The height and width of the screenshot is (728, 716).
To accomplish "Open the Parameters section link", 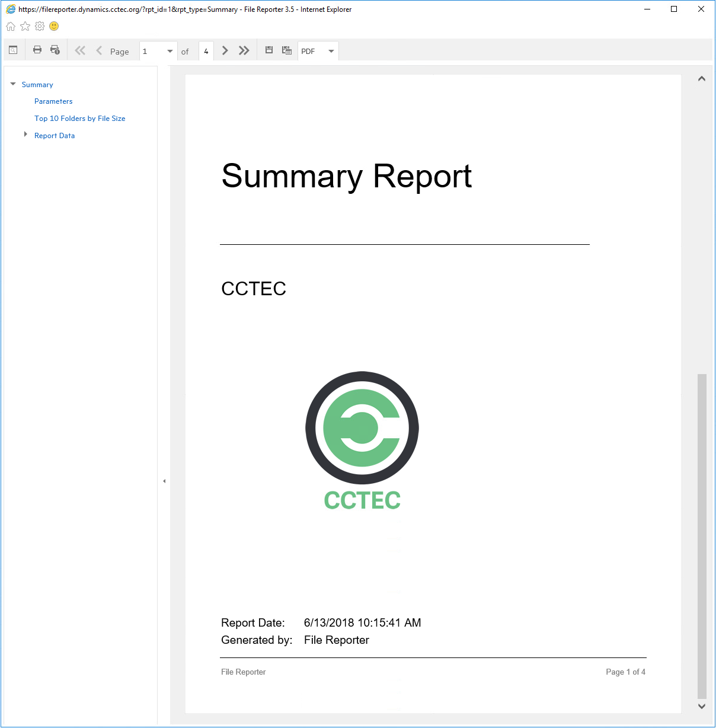I will [x=53, y=101].
